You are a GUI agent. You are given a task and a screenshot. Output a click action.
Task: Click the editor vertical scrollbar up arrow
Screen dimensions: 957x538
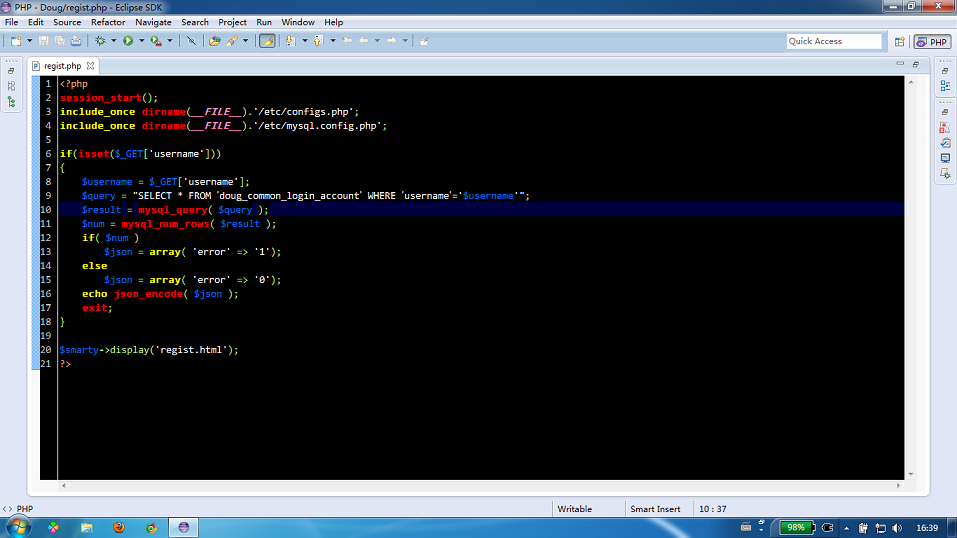pyautogui.click(x=911, y=82)
